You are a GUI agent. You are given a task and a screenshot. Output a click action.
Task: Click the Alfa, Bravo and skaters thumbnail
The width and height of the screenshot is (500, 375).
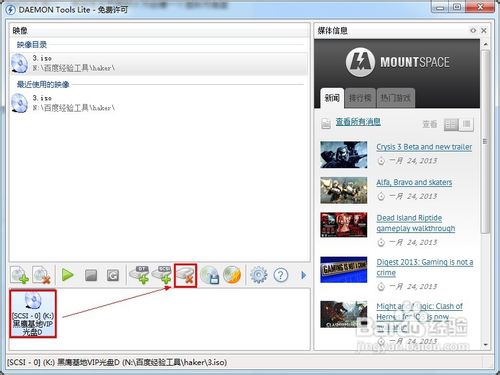point(344,190)
